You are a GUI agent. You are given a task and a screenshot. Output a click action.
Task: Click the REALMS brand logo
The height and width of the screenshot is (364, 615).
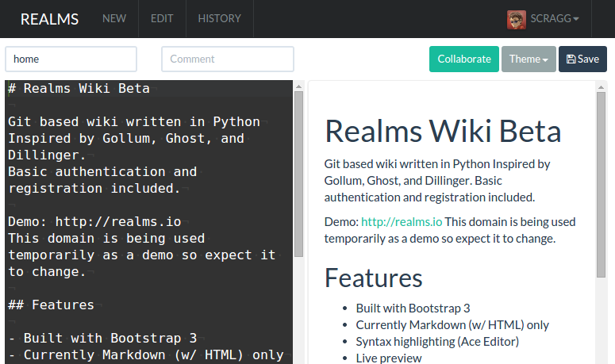pos(49,19)
